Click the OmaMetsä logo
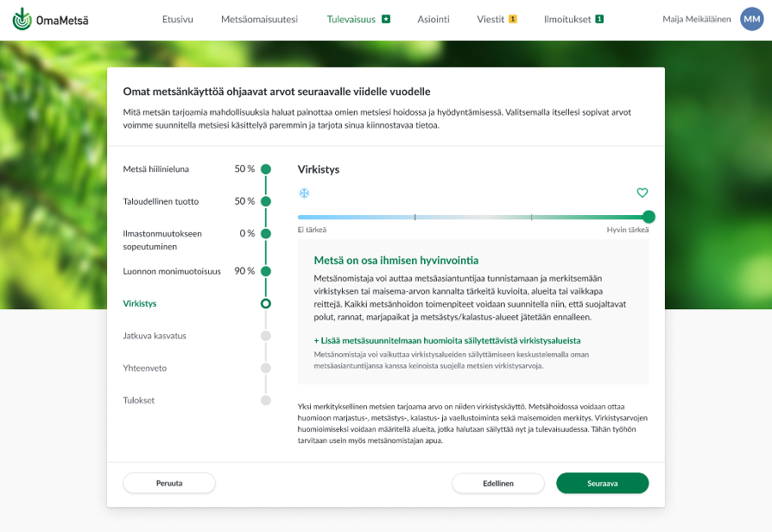The width and height of the screenshot is (772, 532). coord(50,20)
